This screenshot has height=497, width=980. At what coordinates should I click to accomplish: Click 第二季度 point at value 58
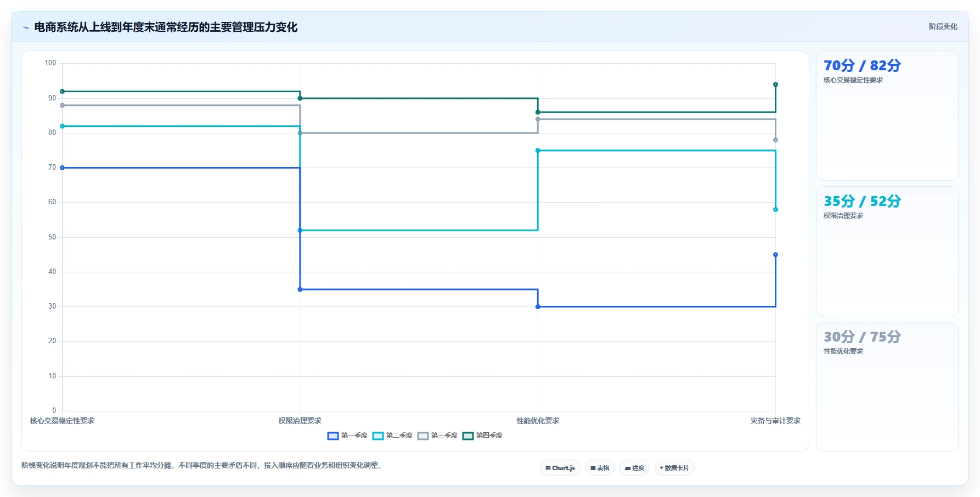point(775,210)
